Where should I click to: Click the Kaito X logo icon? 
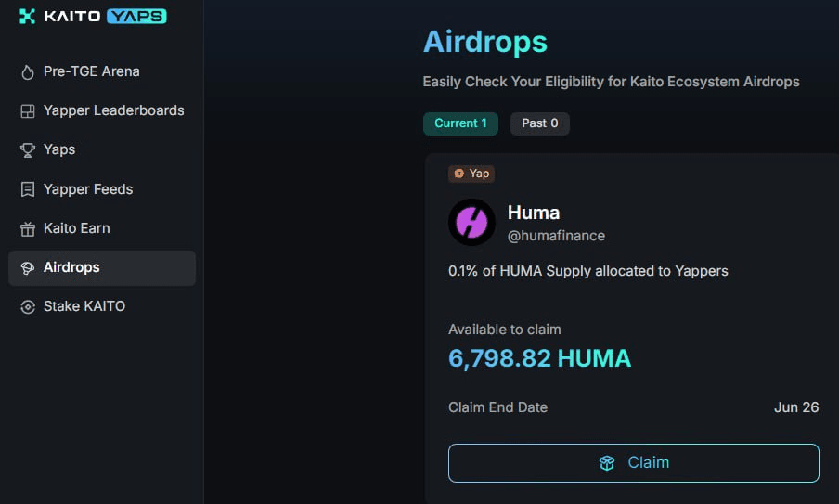[x=27, y=16]
